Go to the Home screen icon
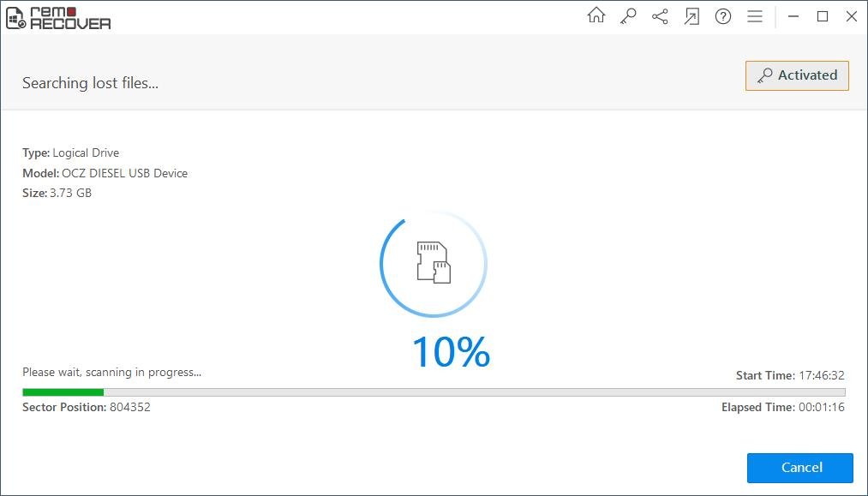Screen dimensions: 868x496 pyautogui.click(x=596, y=16)
